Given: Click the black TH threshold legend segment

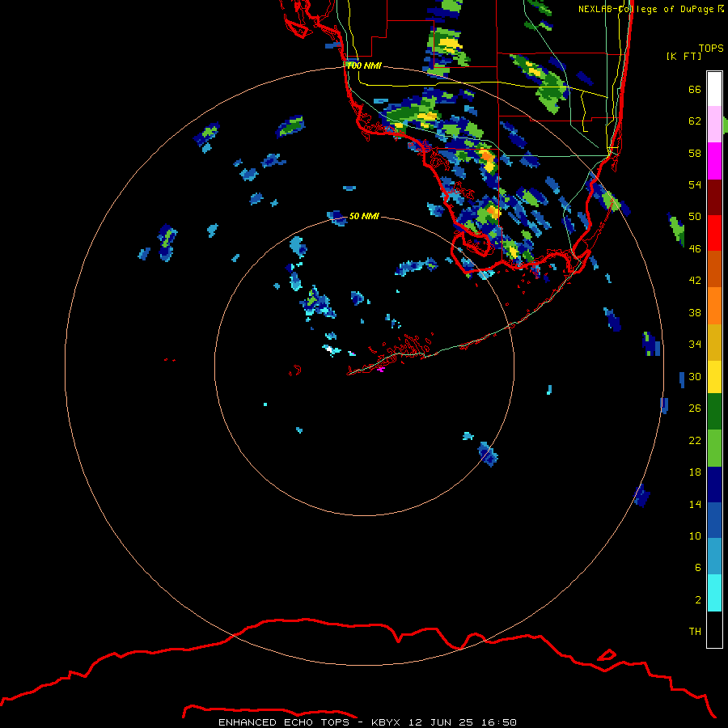Looking at the screenshot, I should (714, 629).
